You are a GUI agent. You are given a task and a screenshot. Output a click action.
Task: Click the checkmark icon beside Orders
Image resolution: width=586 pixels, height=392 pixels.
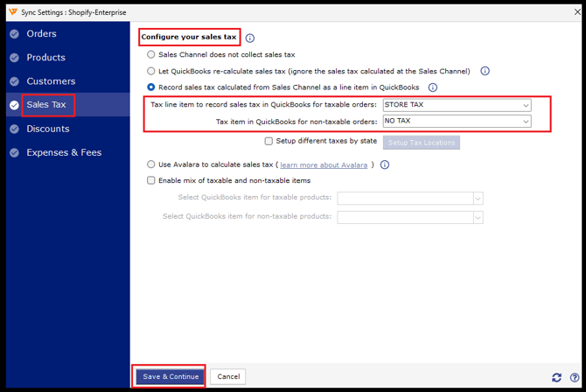tap(14, 34)
